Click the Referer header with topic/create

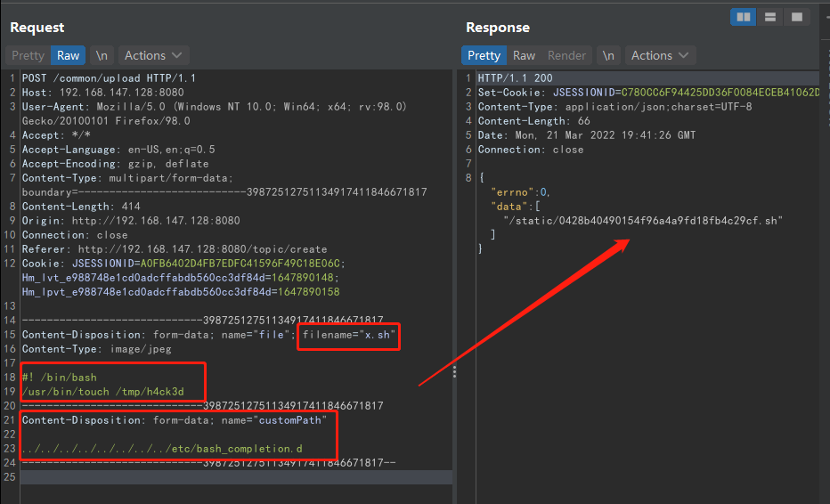coord(175,249)
